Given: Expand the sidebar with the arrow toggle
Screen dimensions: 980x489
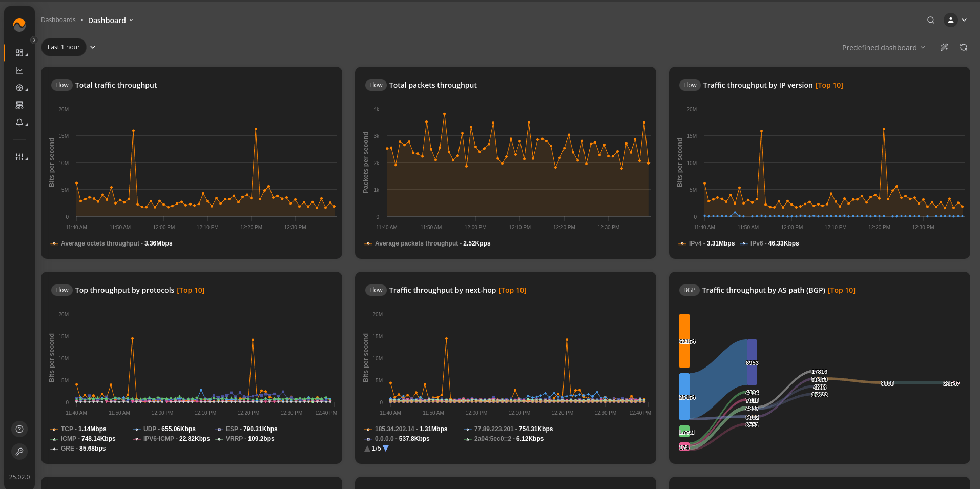Looking at the screenshot, I should [x=34, y=40].
